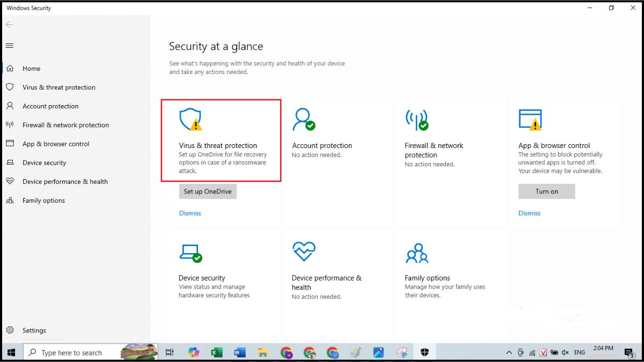The height and width of the screenshot is (362, 644).
Task: Open the Account protection person tile icon
Action: [x=303, y=119]
